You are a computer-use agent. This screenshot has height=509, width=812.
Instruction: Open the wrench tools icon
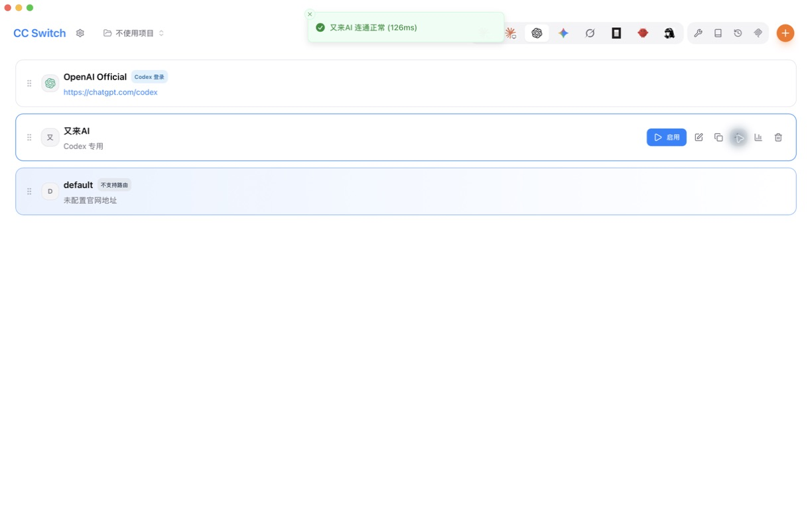click(x=698, y=33)
